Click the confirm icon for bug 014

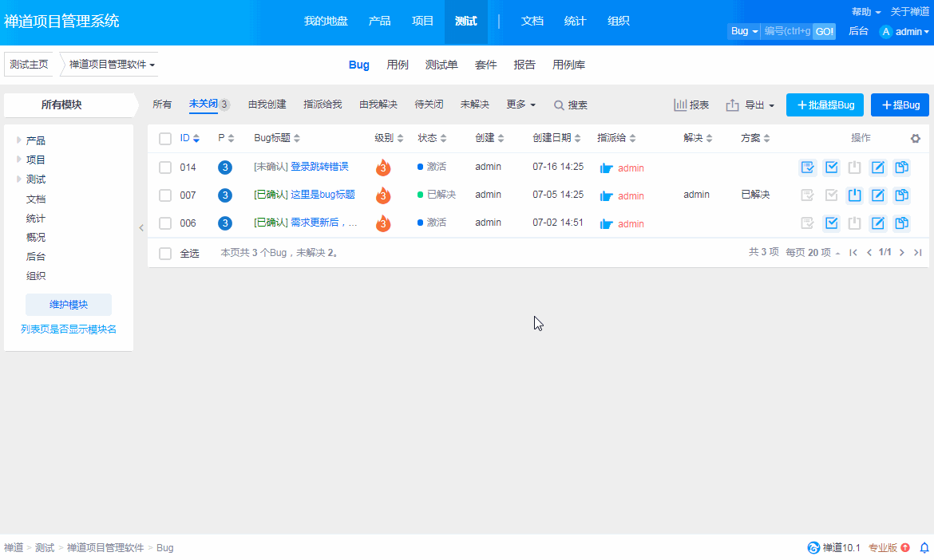click(808, 168)
